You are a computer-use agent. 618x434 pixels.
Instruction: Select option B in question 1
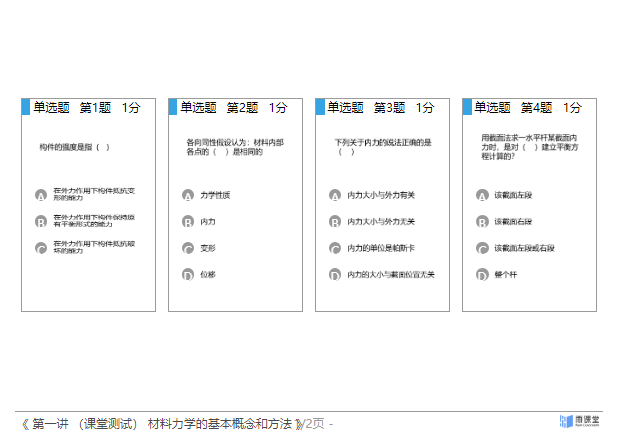pos(41,222)
